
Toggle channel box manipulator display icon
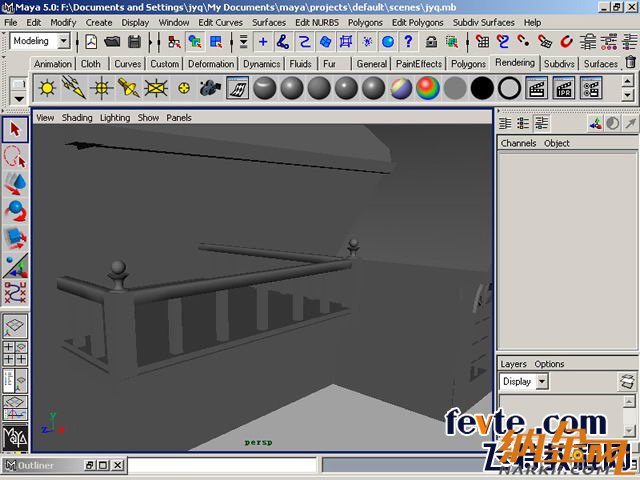click(x=596, y=124)
